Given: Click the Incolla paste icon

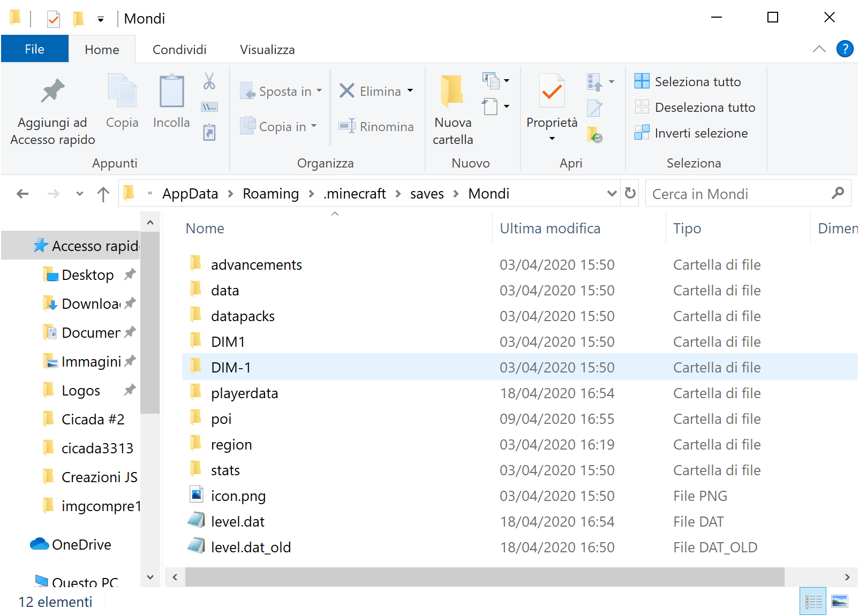Looking at the screenshot, I should click(171, 91).
